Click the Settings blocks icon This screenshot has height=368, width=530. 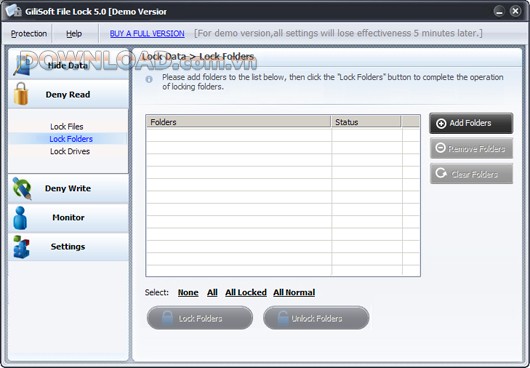point(21,247)
